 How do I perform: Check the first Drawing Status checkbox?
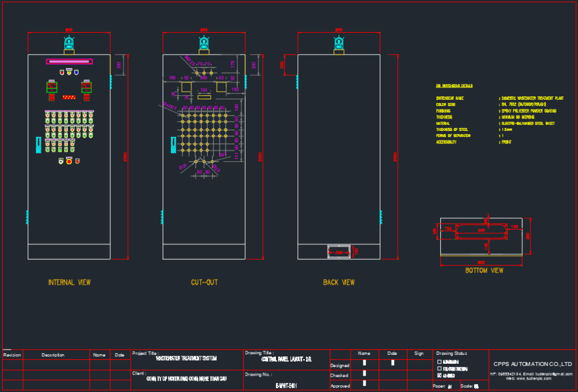pyautogui.click(x=440, y=362)
